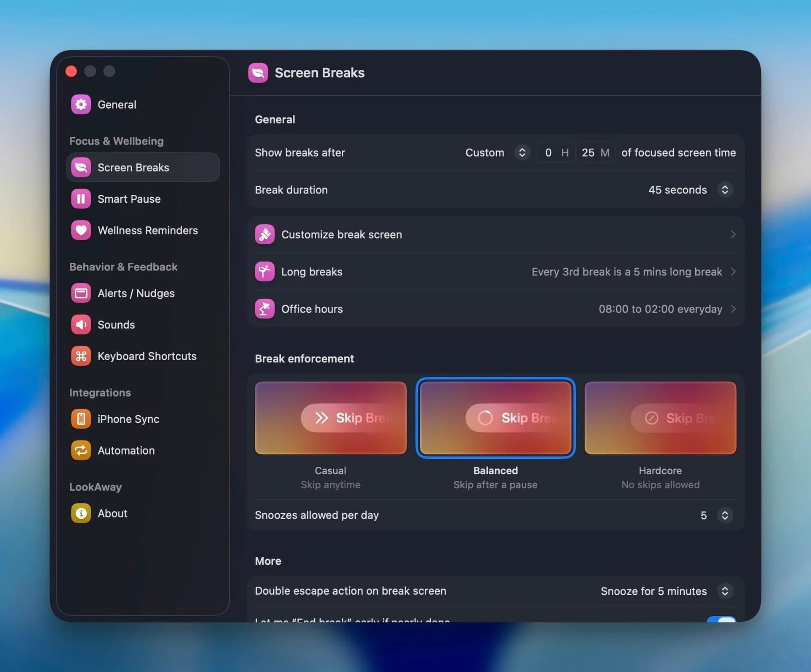
Task: Open Automation sync arrows icon
Action: pos(81,450)
